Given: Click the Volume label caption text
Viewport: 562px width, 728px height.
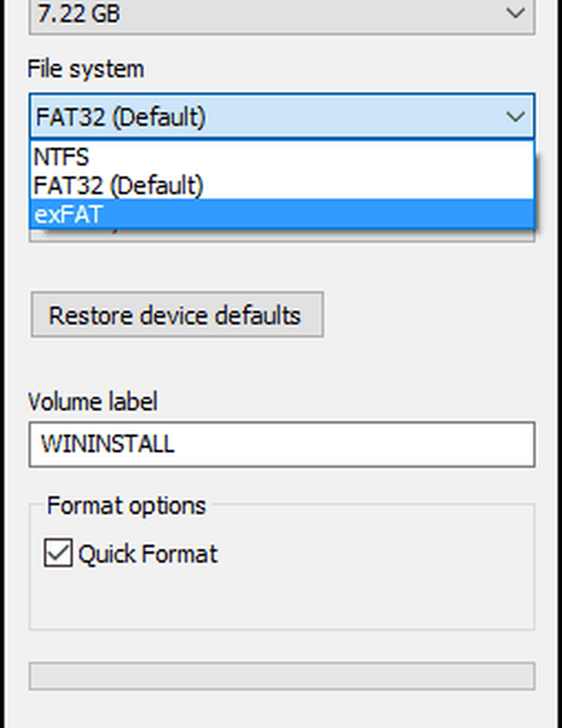Looking at the screenshot, I should (x=92, y=400).
